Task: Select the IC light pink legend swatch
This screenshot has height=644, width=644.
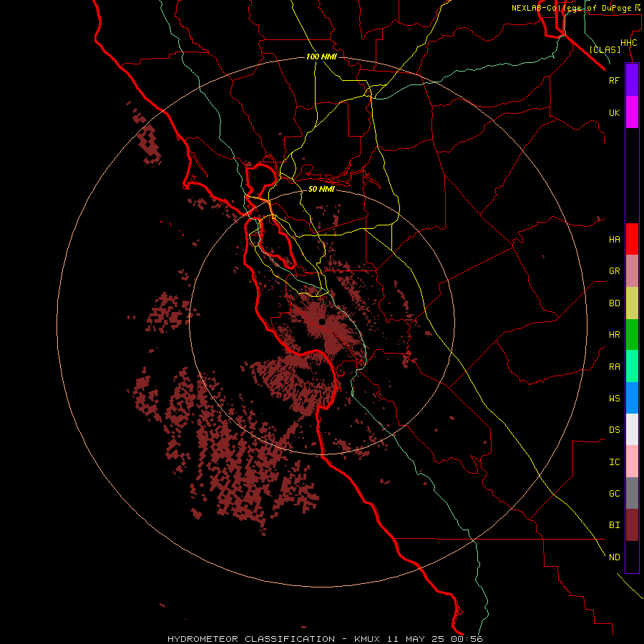Action: [632, 462]
